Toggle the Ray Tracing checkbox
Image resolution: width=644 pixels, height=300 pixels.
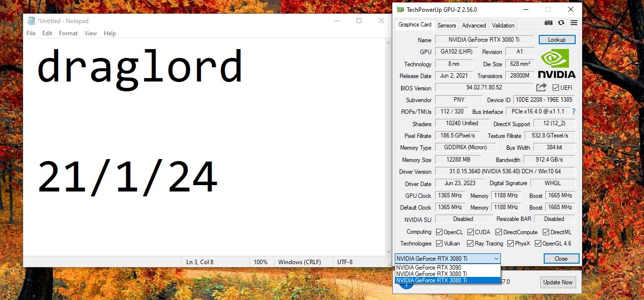point(470,244)
